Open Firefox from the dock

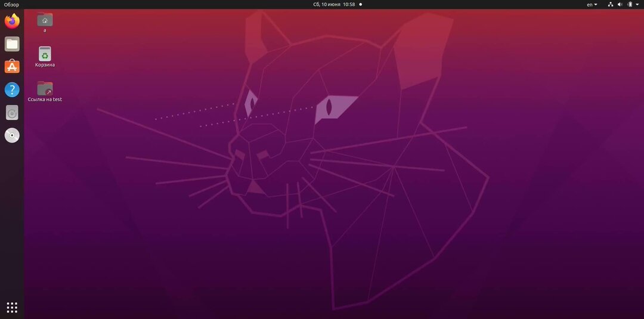(x=12, y=21)
